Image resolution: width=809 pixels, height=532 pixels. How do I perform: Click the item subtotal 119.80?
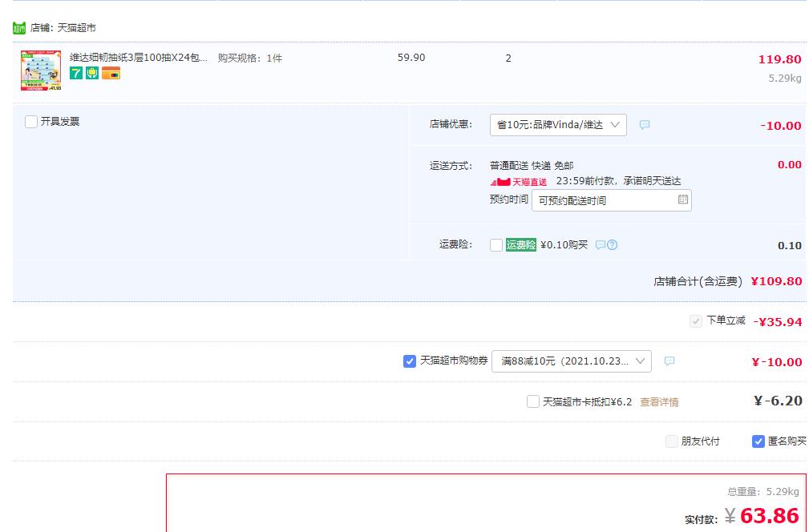click(x=779, y=59)
